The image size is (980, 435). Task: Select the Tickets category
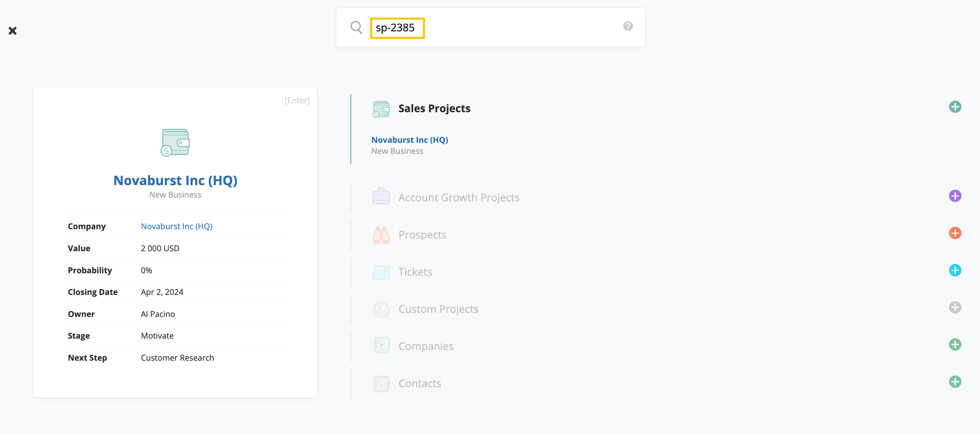coord(415,272)
